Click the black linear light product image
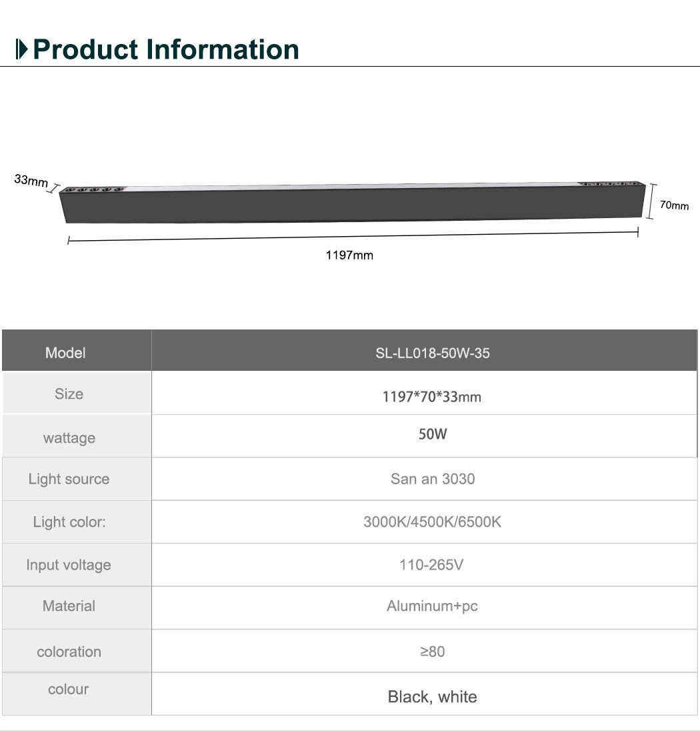The width and height of the screenshot is (700, 731). click(352, 203)
